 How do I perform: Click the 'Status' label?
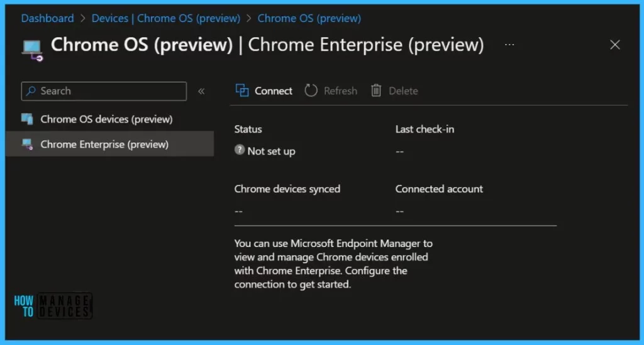248,129
